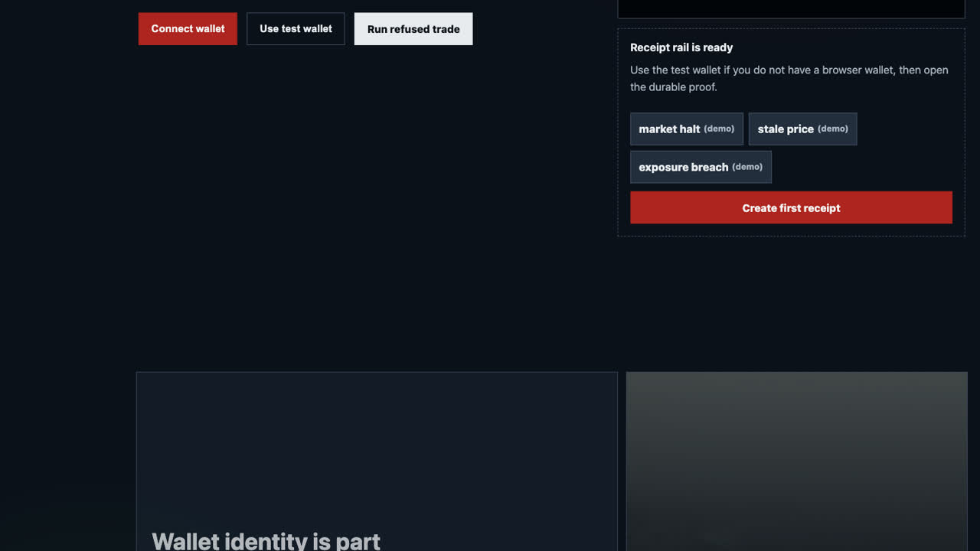Image resolution: width=980 pixels, height=551 pixels.
Task: Click the 'Wallet identity is part' heading
Action: (x=266, y=541)
